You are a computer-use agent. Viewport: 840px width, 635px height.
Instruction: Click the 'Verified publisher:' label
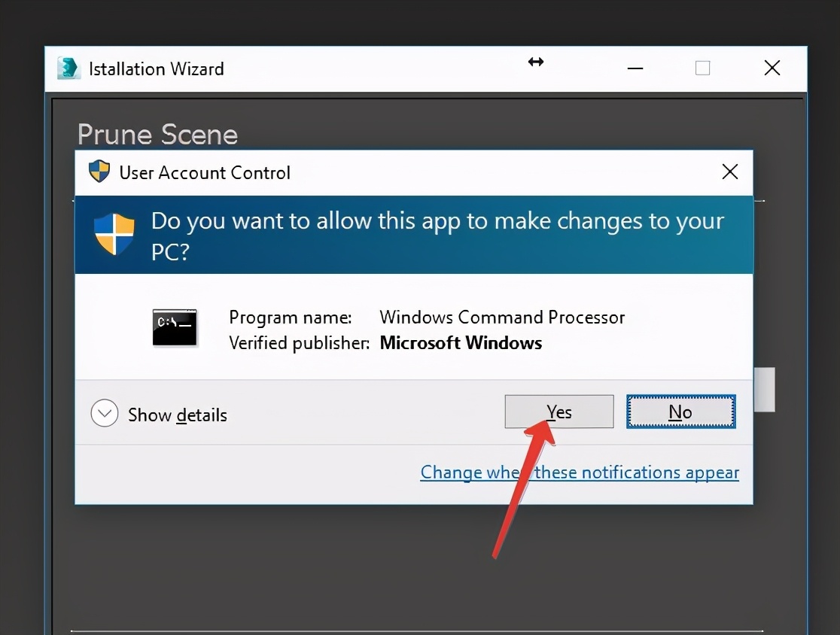click(299, 342)
